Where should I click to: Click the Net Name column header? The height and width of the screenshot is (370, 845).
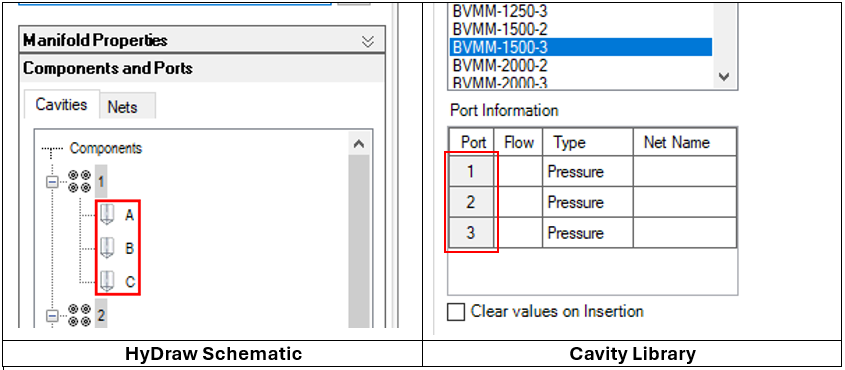click(x=684, y=143)
